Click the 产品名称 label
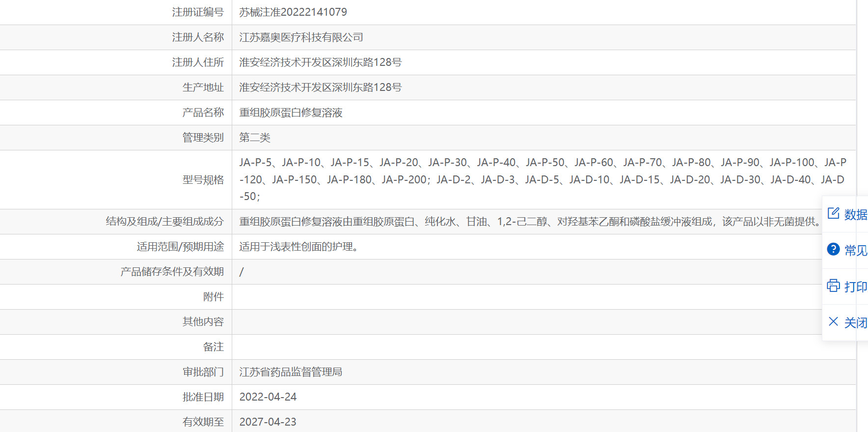This screenshot has width=868, height=432. (203, 113)
